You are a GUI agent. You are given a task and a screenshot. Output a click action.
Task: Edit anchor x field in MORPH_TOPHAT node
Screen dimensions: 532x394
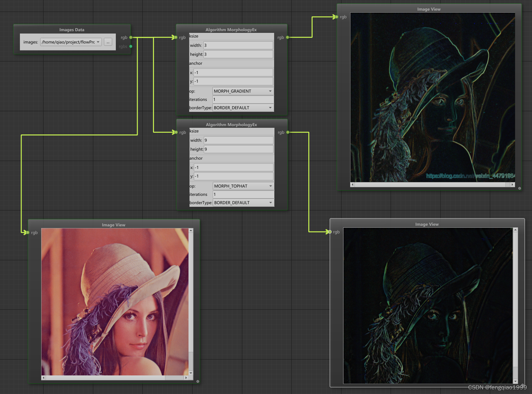click(x=234, y=167)
